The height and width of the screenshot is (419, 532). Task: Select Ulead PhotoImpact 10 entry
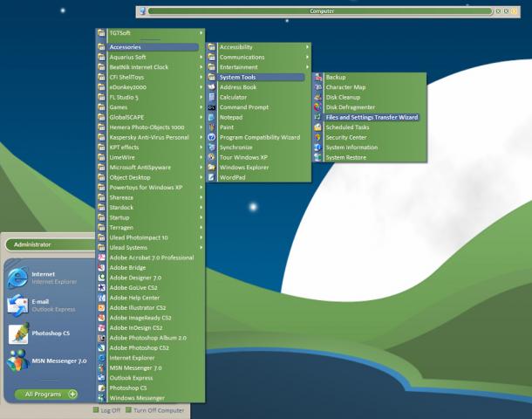coord(150,237)
